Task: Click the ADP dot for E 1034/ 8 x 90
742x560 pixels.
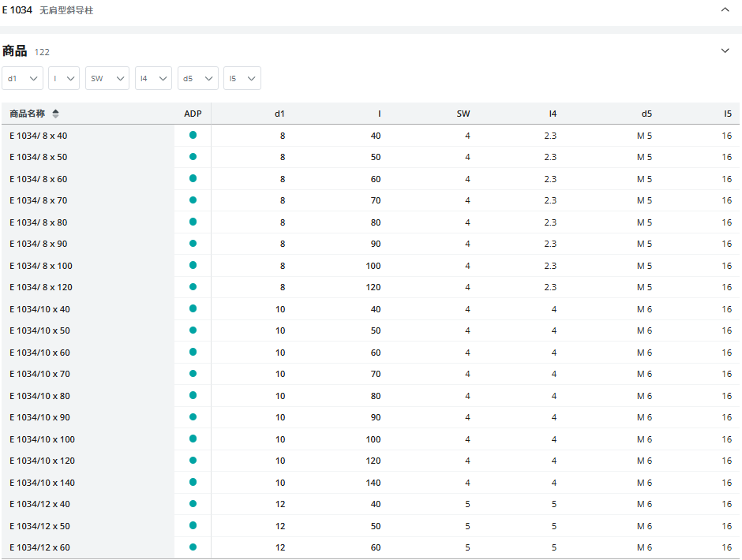Action: click(x=193, y=244)
